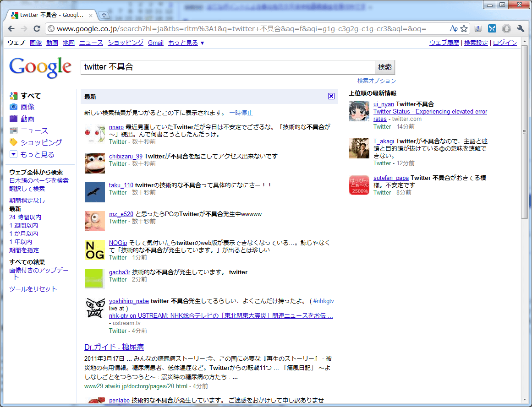Viewport: 532px width, 407px height.
Task: Click the AdBlock stop-hand extension icon
Action: pos(506,28)
